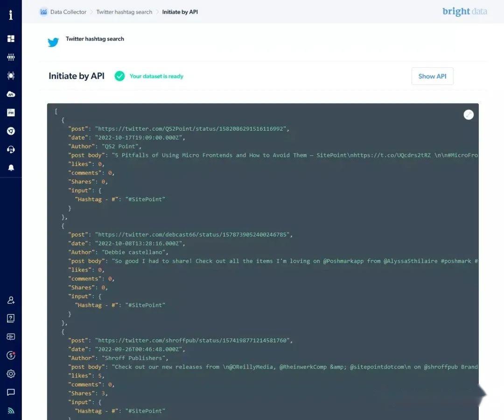The width and height of the screenshot is (504, 420).
Task: Open the proxies network icon in the sidebar
Action: coord(11,57)
